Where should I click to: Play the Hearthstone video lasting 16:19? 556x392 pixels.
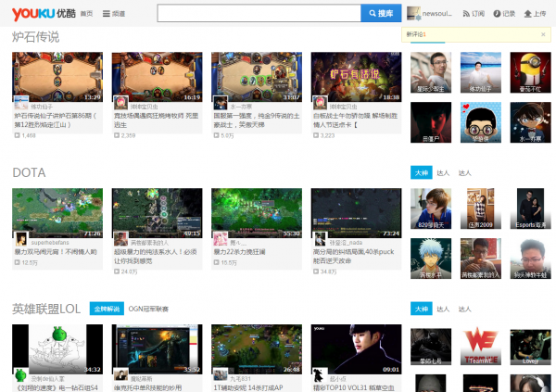click(158, 77)
